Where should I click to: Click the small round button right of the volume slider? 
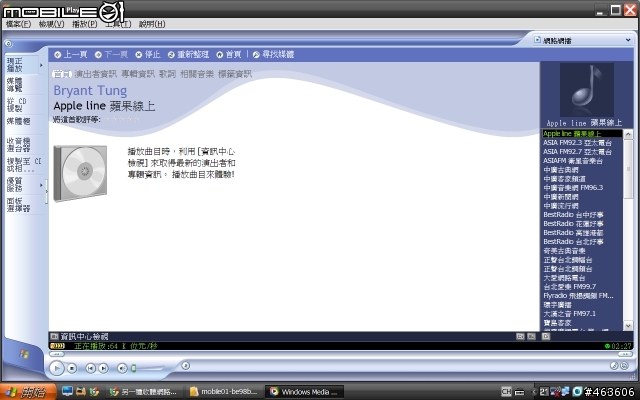[x=185, y=366]
